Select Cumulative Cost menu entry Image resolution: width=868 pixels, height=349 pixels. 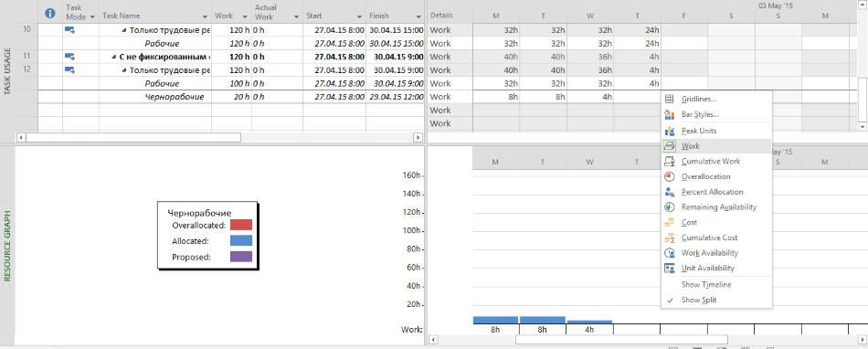pyautogui.click(x=715, y=238)
